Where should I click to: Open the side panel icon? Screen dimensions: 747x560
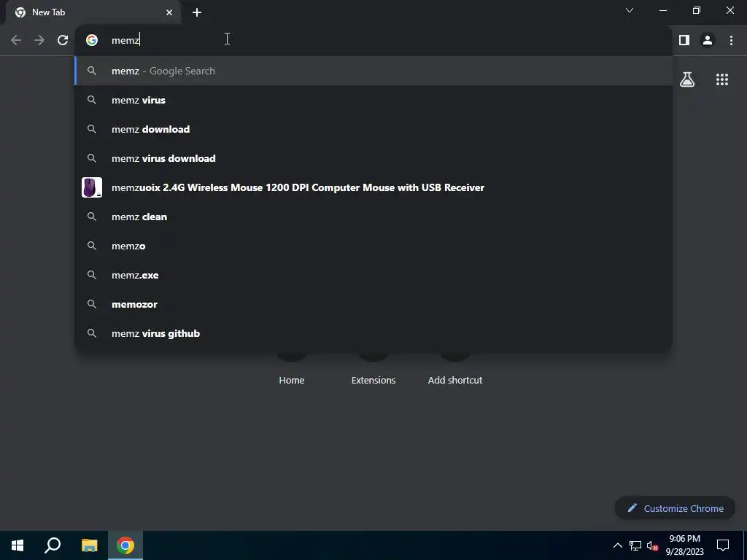[x=684, y=41]
